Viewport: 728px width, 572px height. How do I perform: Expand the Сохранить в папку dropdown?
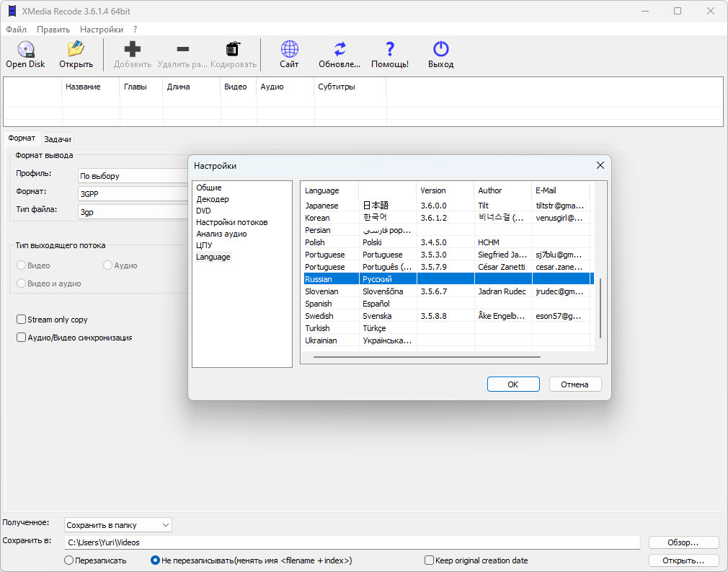click(x=118, y=525)
